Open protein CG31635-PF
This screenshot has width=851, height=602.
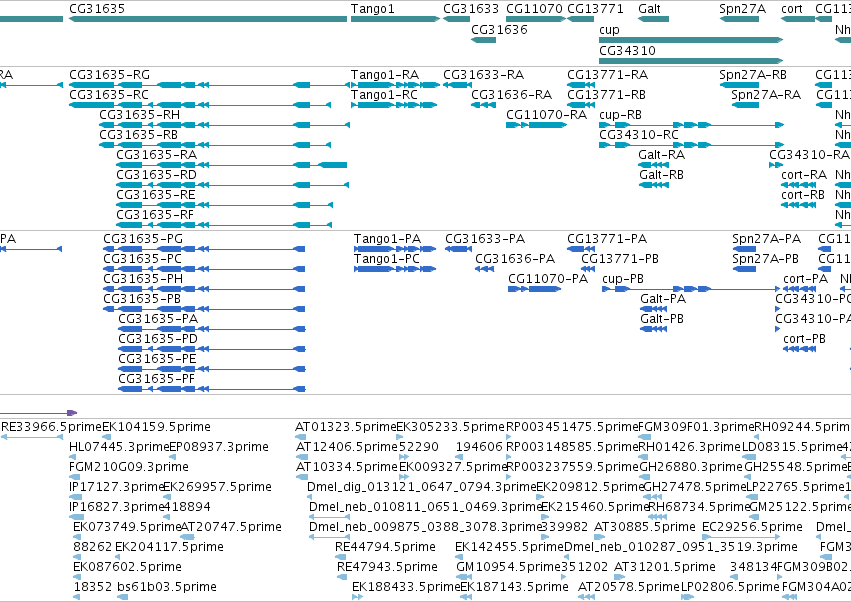tap(156, 379)
